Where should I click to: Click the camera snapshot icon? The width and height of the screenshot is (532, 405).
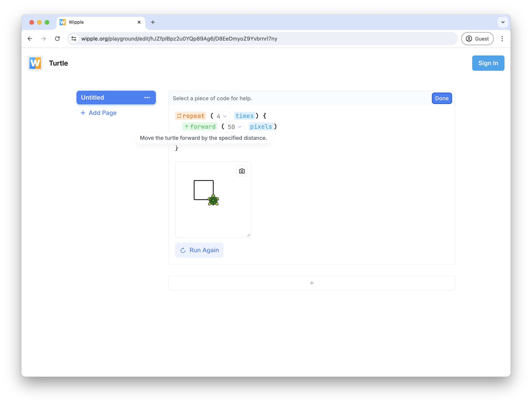click(242, 171)
